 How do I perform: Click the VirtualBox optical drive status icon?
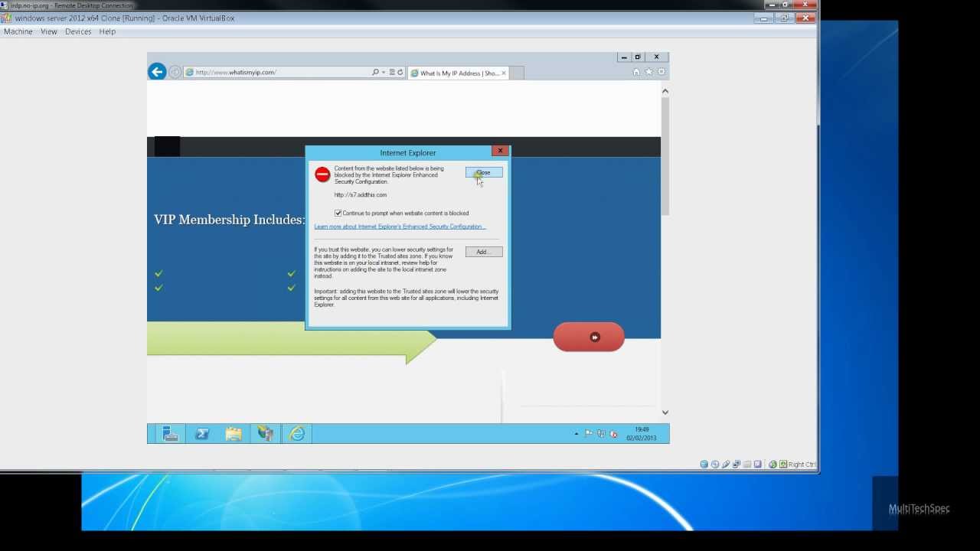[715, 465]
